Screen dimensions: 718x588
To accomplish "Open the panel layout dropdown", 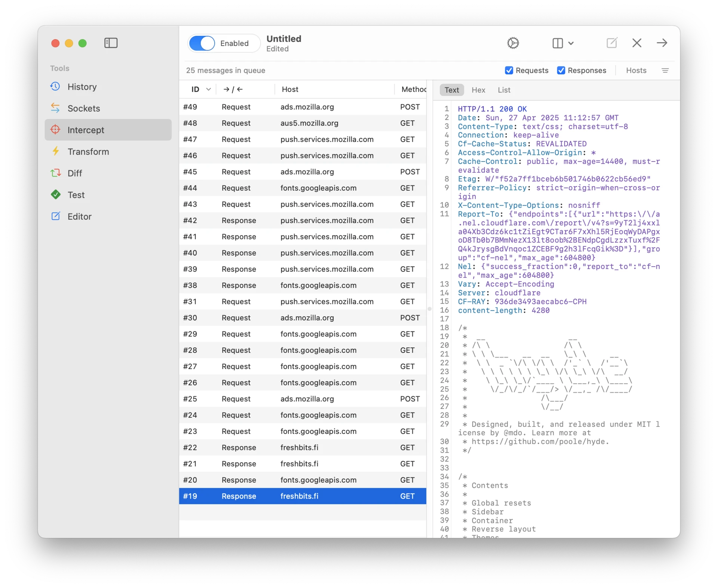I will [562, 43].
